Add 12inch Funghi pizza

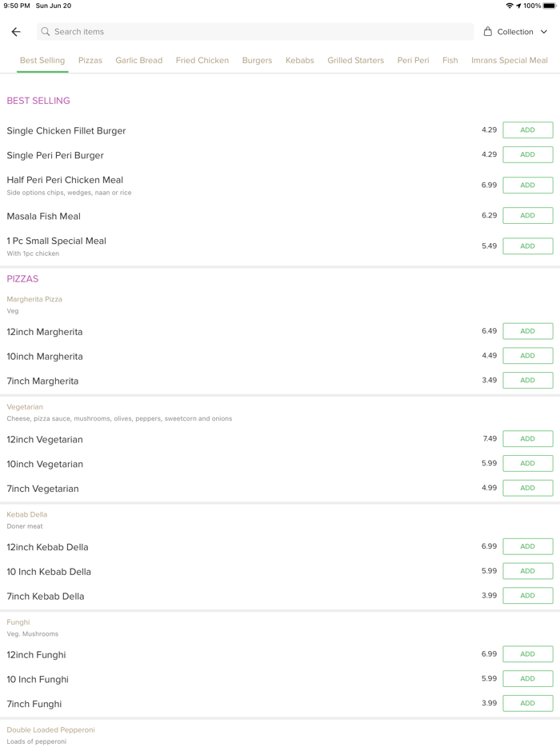(527, 654)
